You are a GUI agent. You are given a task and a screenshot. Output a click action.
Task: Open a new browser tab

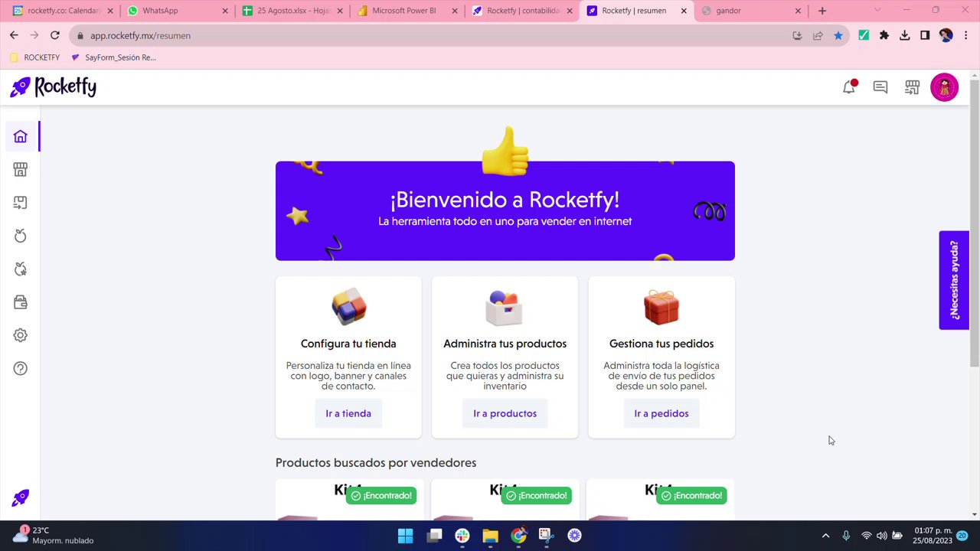click(x=822, y=11)
